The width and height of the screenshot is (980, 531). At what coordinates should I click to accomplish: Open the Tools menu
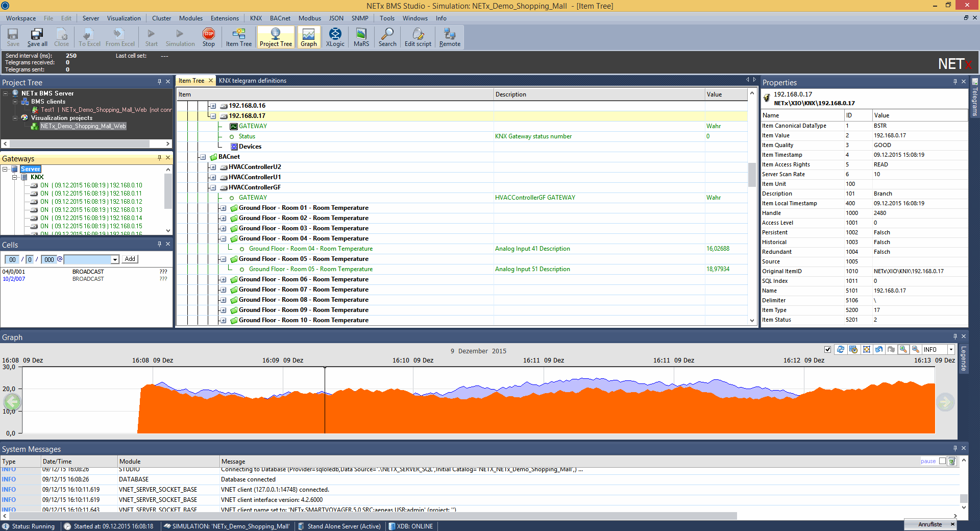(387, 18)
